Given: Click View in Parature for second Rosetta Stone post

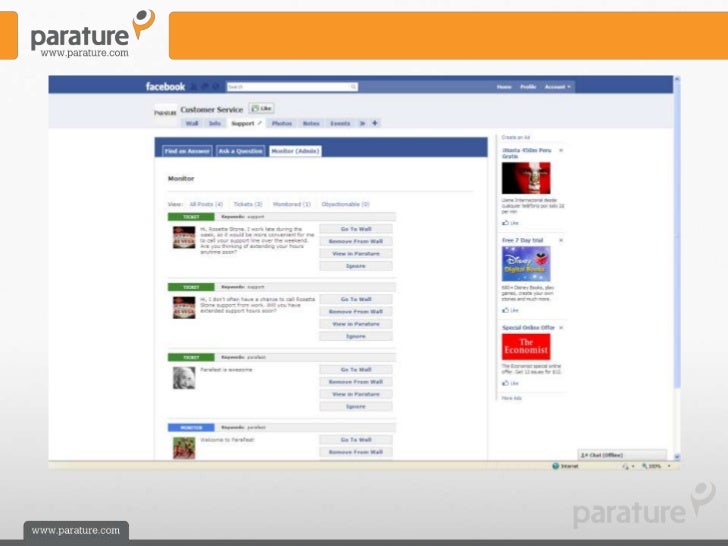Looking at the screenshot, I should [356, 324].
